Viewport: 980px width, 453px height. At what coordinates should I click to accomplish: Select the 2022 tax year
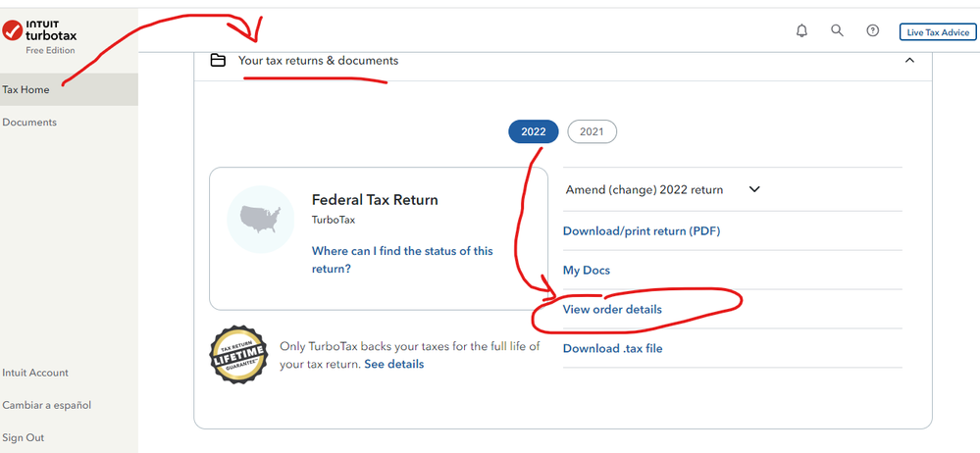pos(533,131)
